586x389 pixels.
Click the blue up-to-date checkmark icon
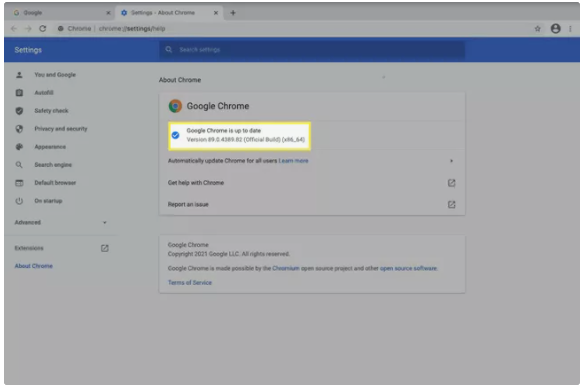[x=175, y=135]
